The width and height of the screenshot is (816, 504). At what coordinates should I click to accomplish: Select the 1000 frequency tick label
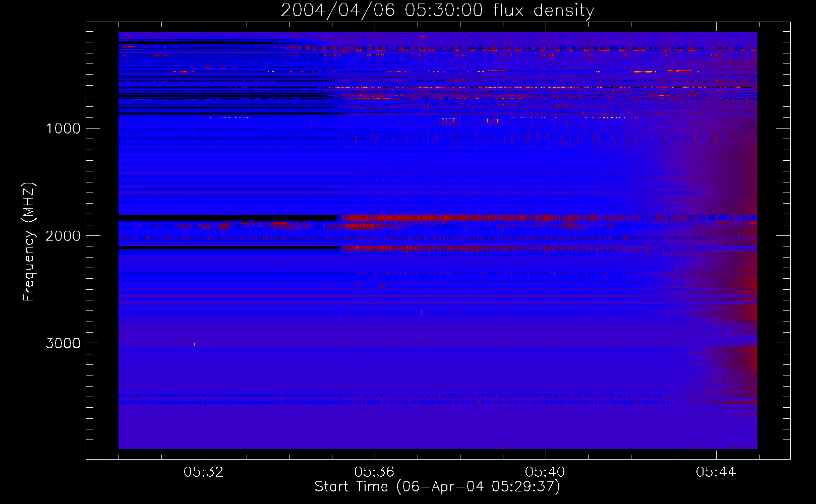tap(63, 129)
